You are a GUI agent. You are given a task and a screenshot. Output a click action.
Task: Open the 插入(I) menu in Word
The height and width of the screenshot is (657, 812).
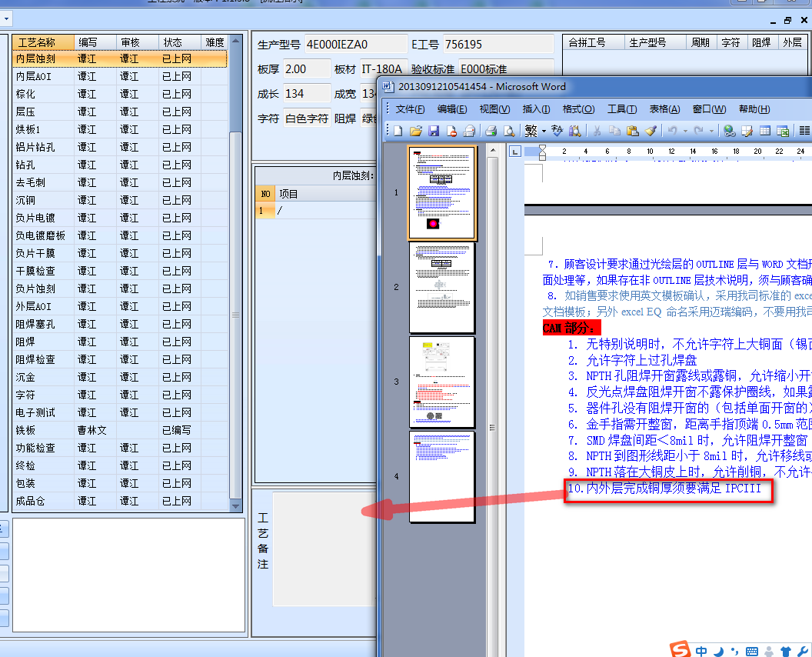[x=536, y=109]
